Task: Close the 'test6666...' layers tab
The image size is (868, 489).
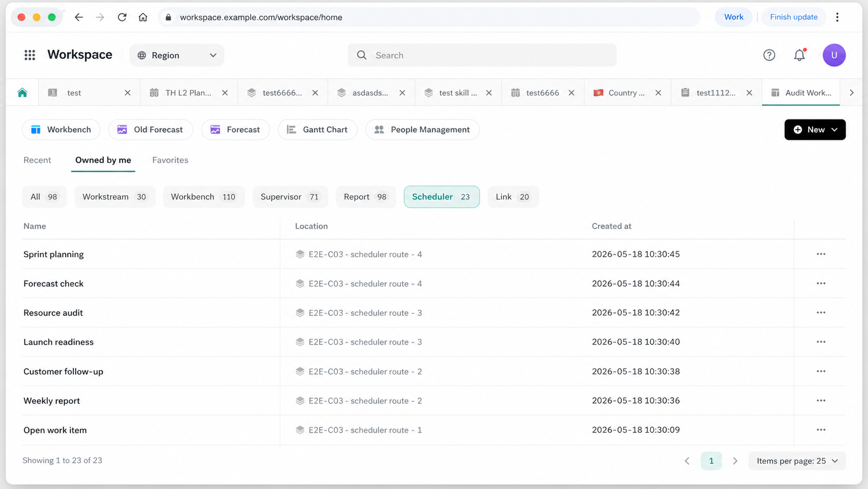Action: click(315, 92)
